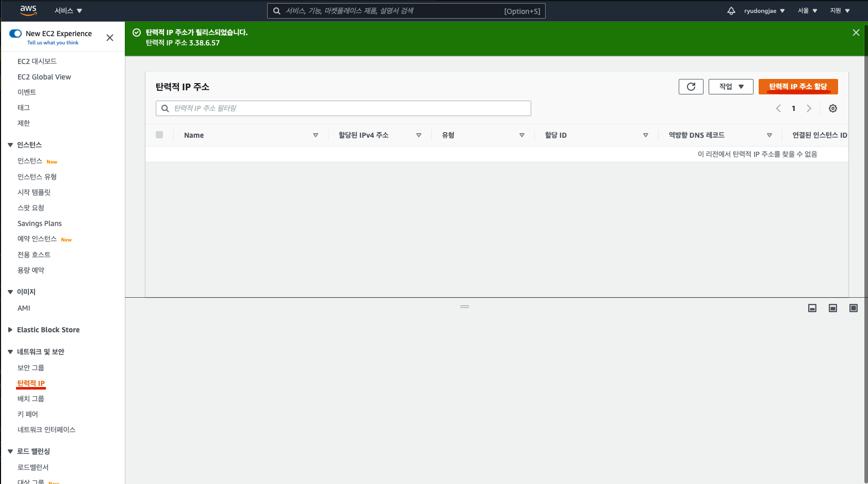Toggle the New EC2 Experience switch
Viewport: 868px width, 484px height.
tap(15, 34)
